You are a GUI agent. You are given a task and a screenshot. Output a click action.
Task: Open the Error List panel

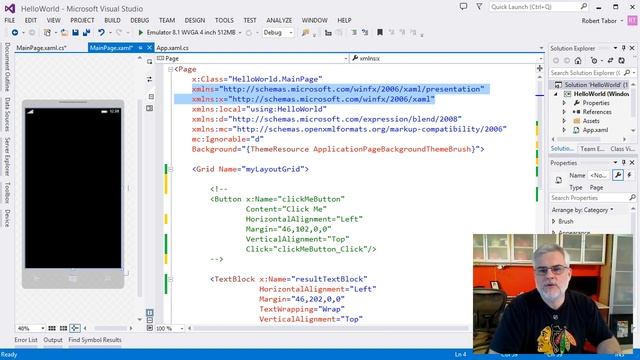coord(26,340)
